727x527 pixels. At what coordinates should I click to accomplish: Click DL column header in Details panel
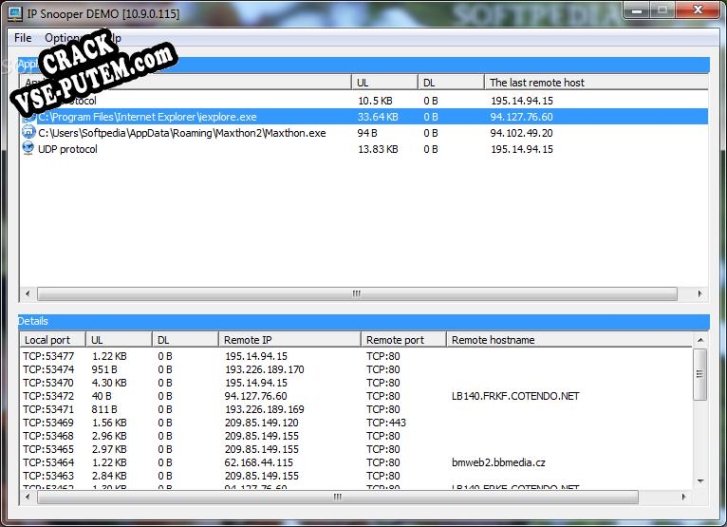point(185,340)
